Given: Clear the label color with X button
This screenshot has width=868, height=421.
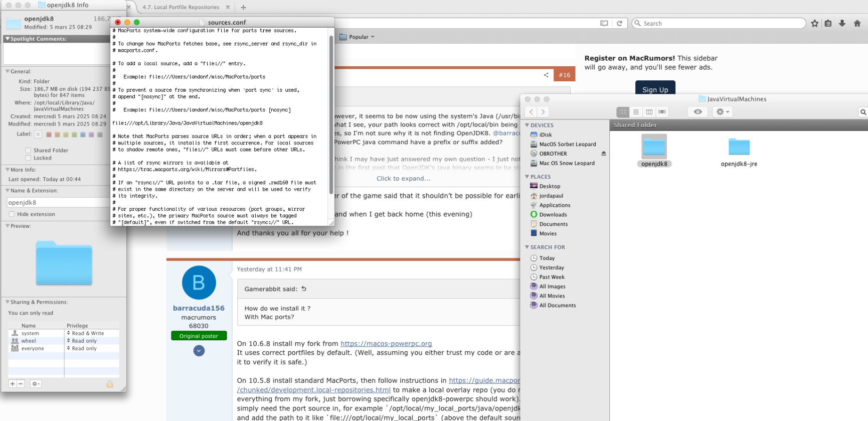Looking at the screenshot, I should click(x=38, y=134).
